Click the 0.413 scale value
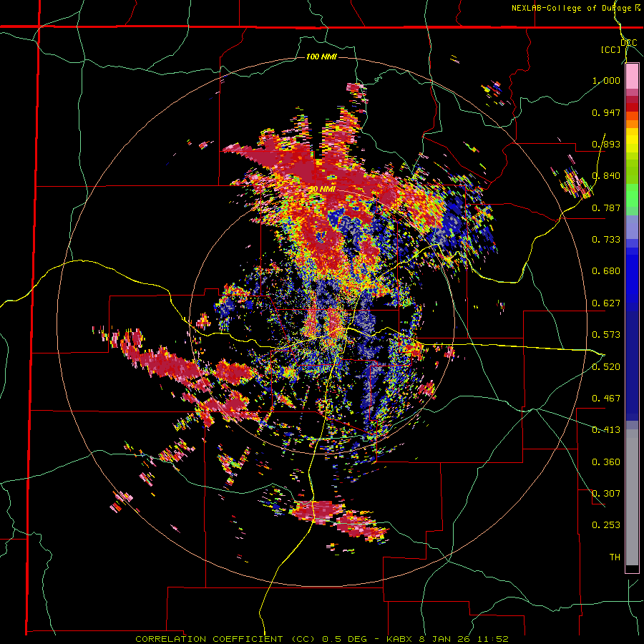Image resolution: width=644 pixels, height=644 pixels. click(x=606, y=430)
